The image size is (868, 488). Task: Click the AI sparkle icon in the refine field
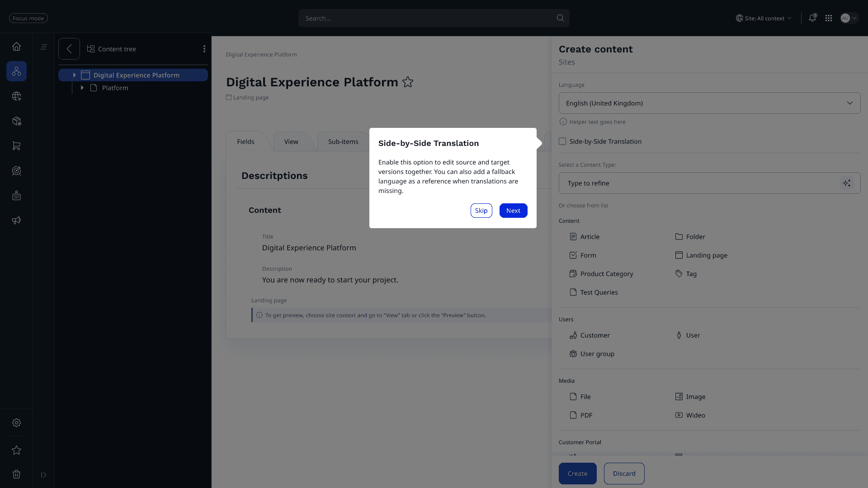coord(847,183)
